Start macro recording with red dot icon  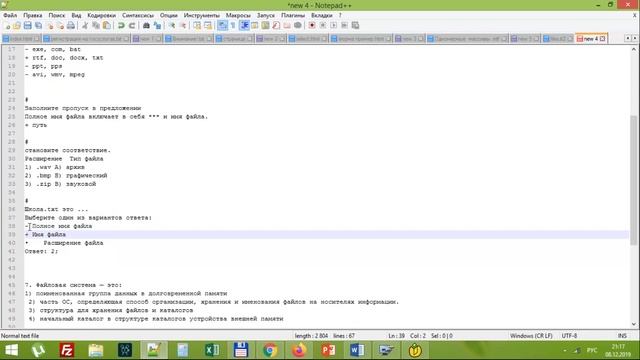312,26
